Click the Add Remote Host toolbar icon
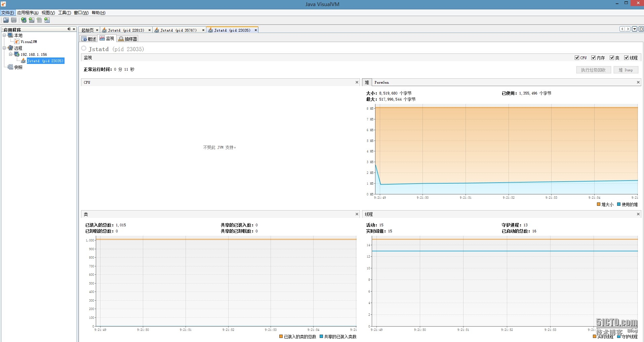 click(24, 20)
